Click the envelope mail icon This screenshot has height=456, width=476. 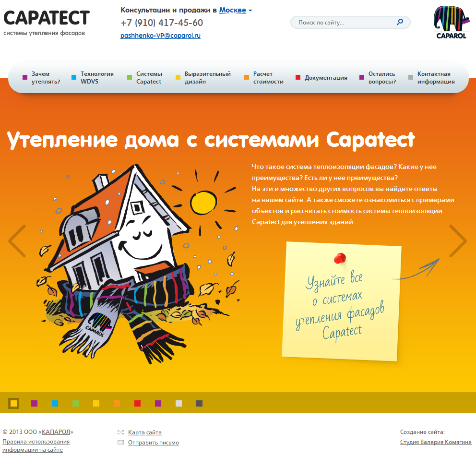tap(120, 443)
